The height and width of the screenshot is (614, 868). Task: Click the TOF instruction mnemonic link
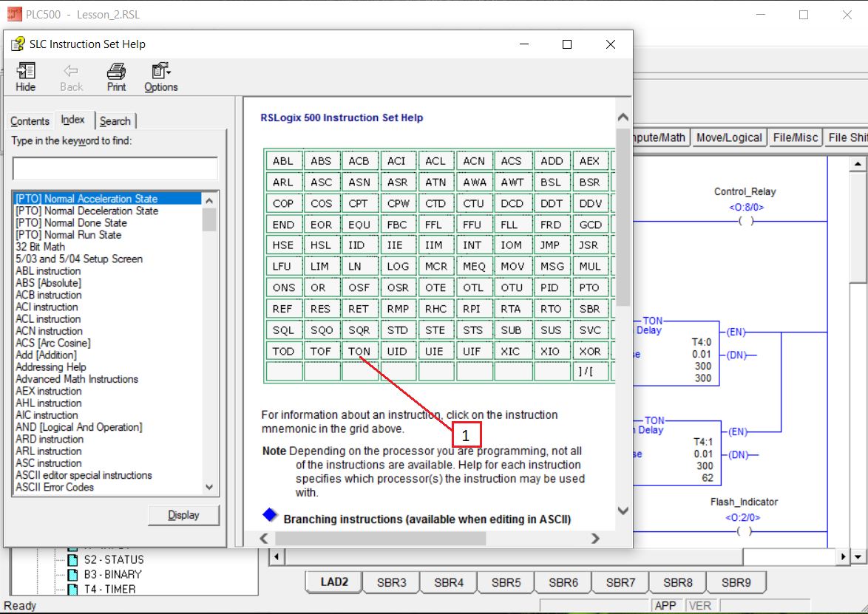[x=321, y=351]
